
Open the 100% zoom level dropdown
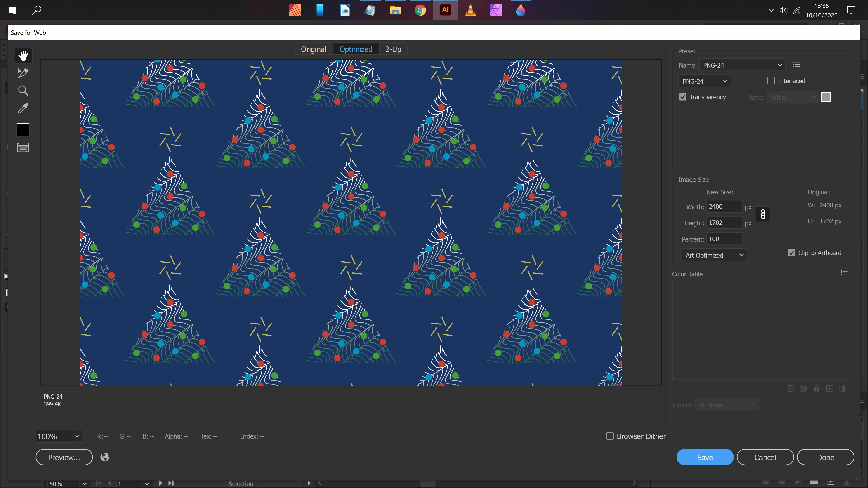pos(77,436)
